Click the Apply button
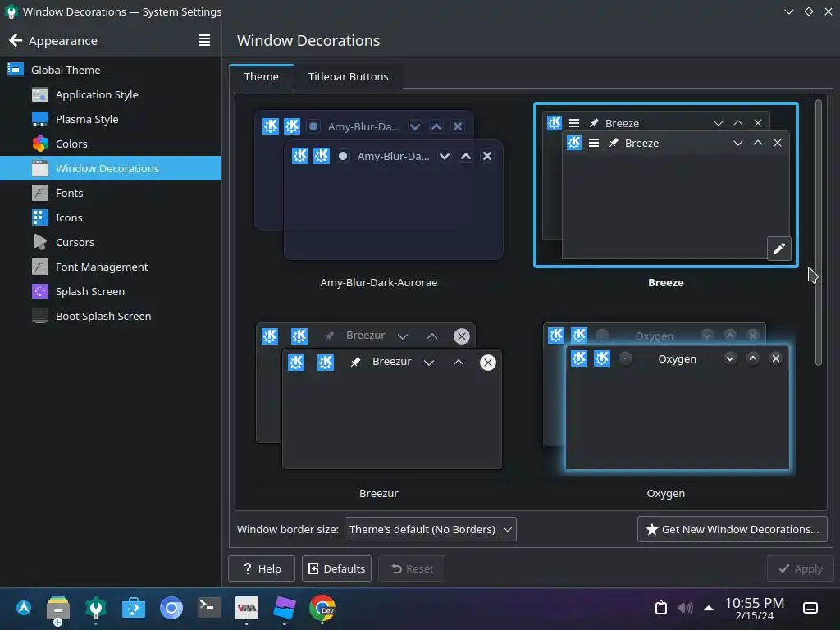The width and height of the screenshot is (840, 630). point(800,568)
